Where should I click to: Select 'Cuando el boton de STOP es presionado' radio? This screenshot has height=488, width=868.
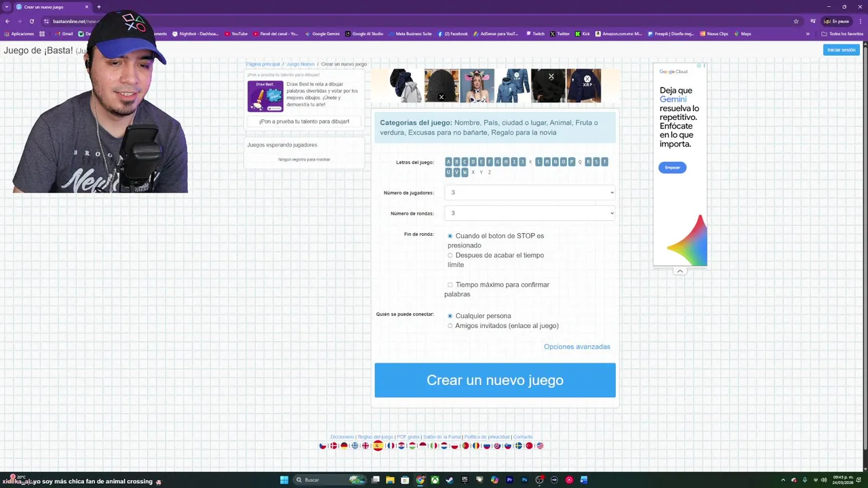(x=450, y=236)
